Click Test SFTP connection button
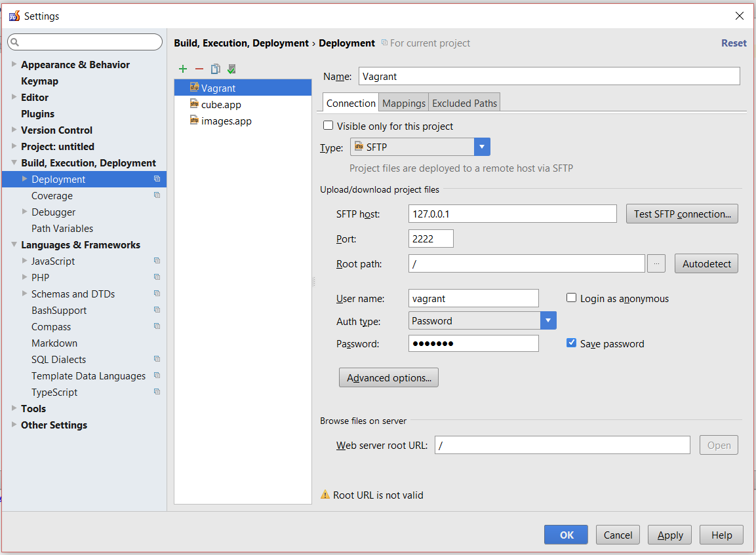756x555 pixels. click(682, 214)
